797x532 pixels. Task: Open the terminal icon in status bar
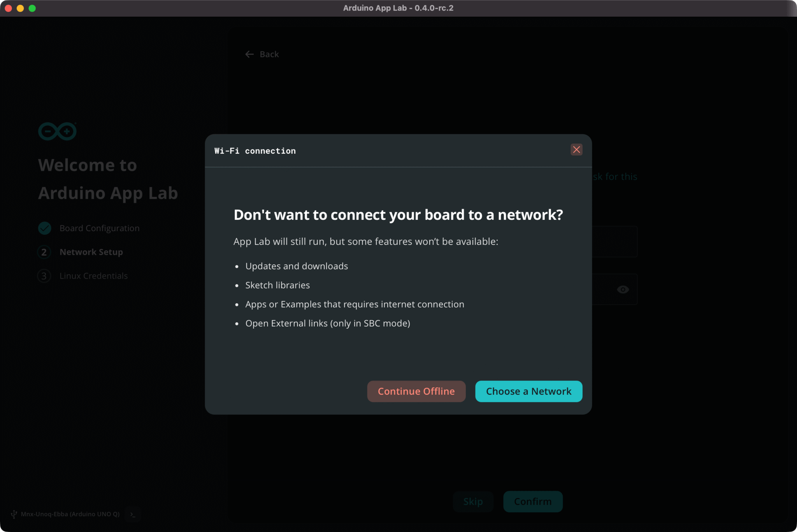tap(133, 514)
